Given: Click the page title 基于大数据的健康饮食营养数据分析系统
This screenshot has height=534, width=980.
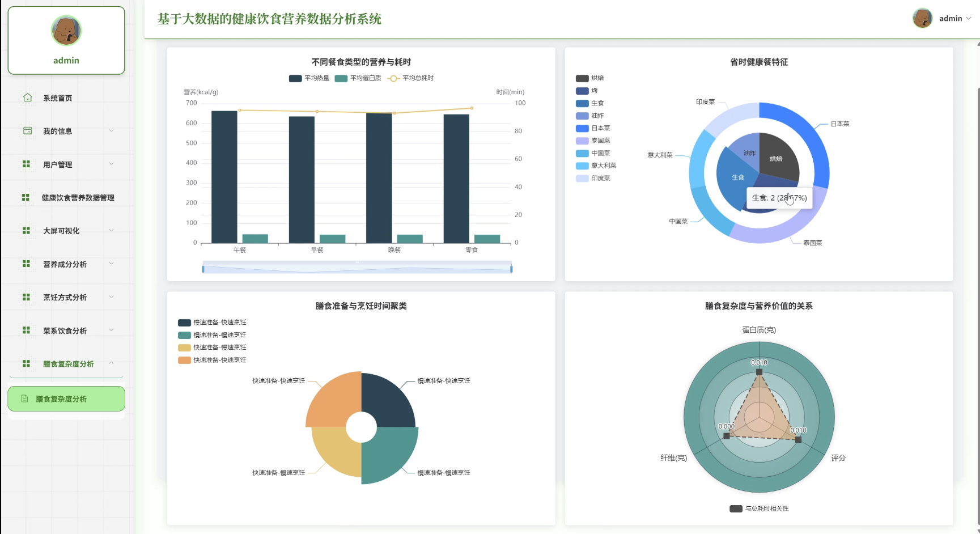Looking at the screenshot, I should tap(269, 19).
